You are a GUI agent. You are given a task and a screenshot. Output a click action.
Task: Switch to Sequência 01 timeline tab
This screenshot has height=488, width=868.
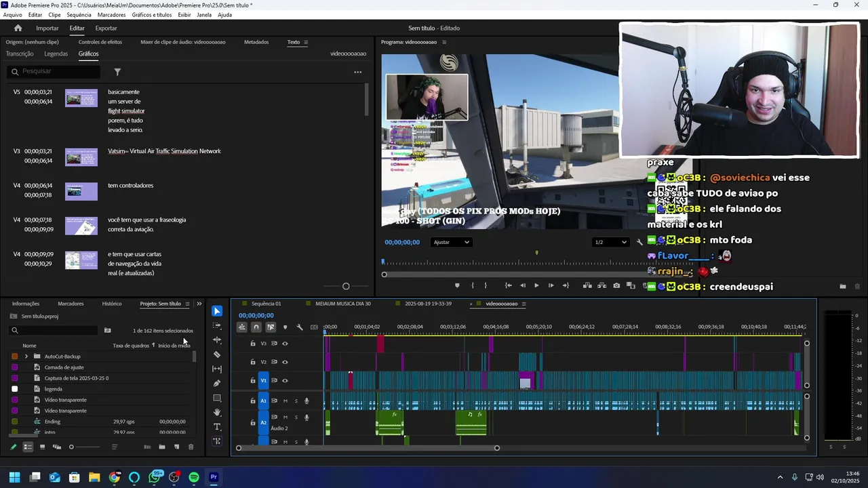266,304
